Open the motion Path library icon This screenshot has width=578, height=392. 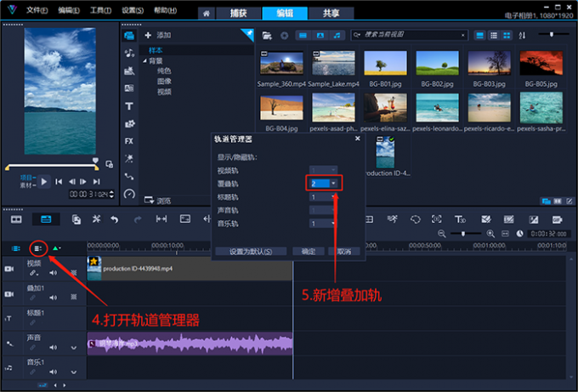pyautogui.click(x=129, y=177)
